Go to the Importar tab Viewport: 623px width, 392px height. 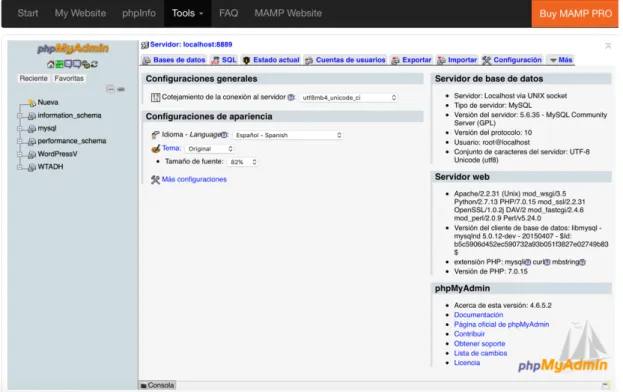click(x=457, y=60)
